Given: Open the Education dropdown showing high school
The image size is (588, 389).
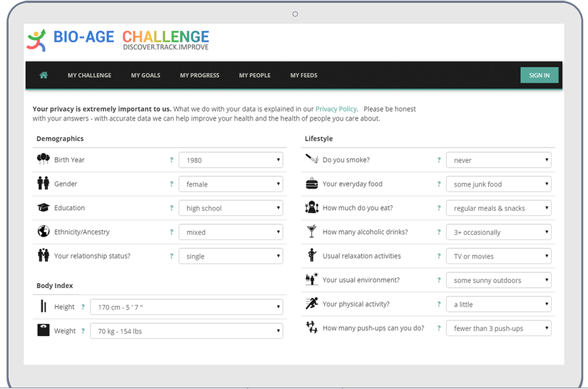Looking at the screenshot, I should pyautogui.click(x=230, y=208).
